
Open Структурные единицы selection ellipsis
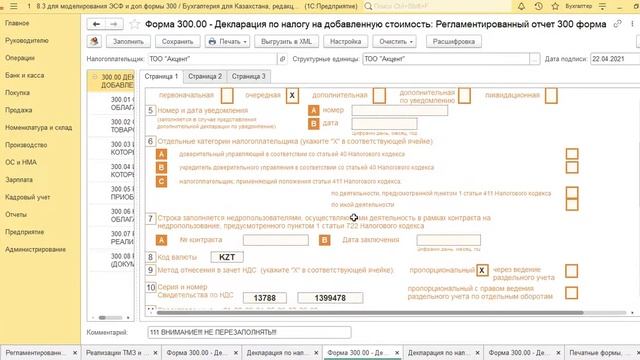(x=535, y=59)
